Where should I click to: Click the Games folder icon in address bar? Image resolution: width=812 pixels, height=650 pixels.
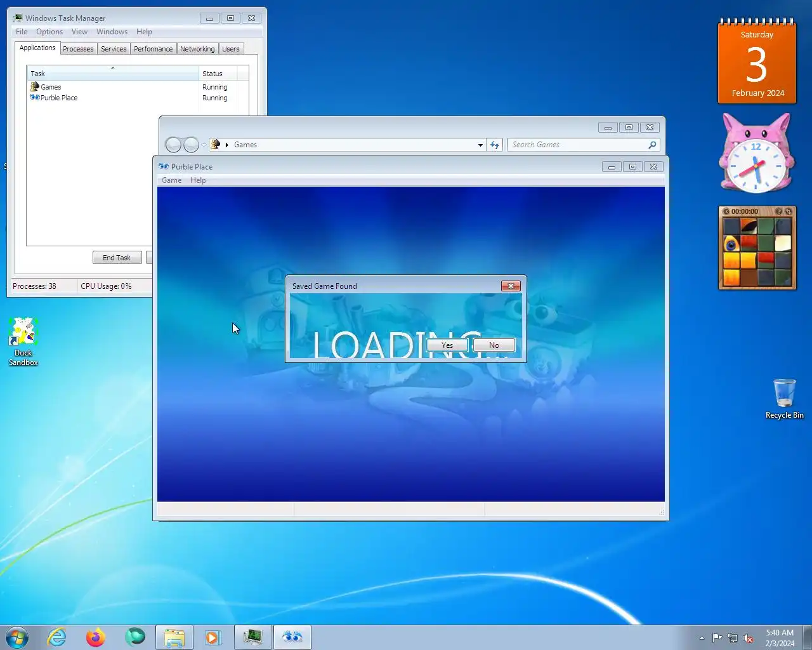216,145
